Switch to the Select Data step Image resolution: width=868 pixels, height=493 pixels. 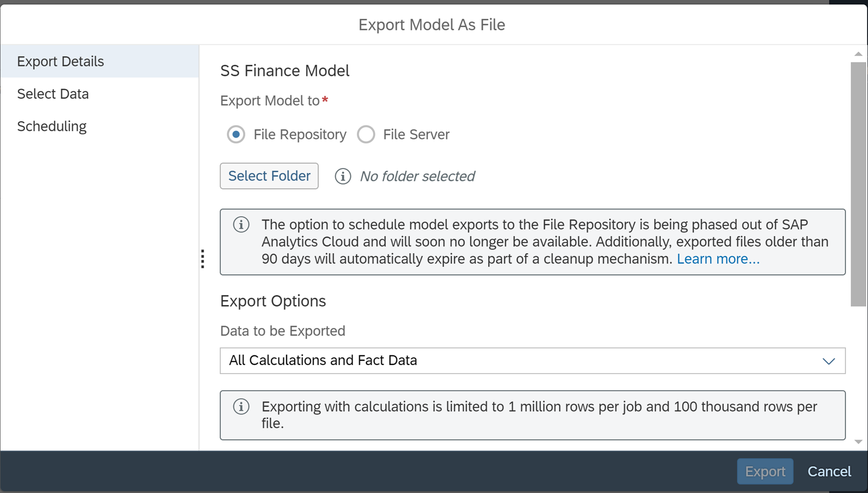[53, 94]
